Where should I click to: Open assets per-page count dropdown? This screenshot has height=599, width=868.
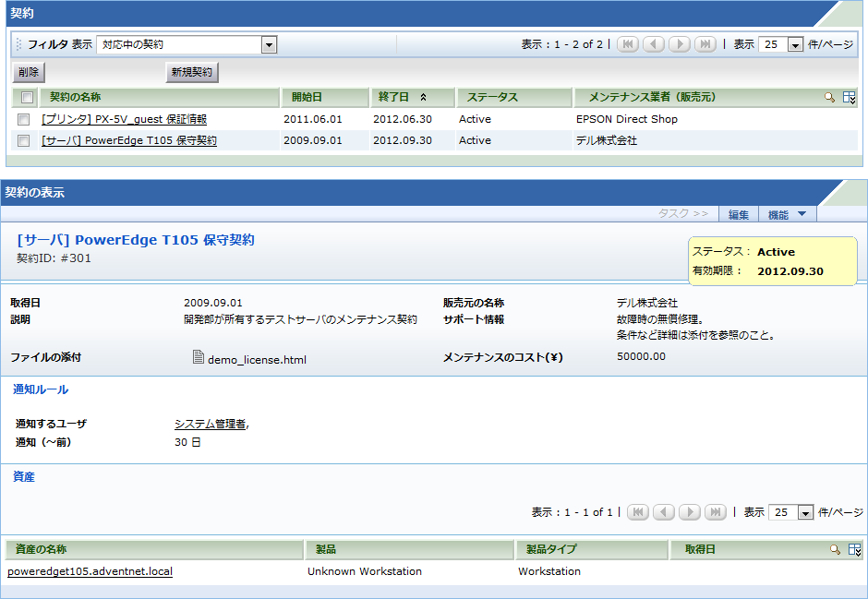click(x=804, y=512)
